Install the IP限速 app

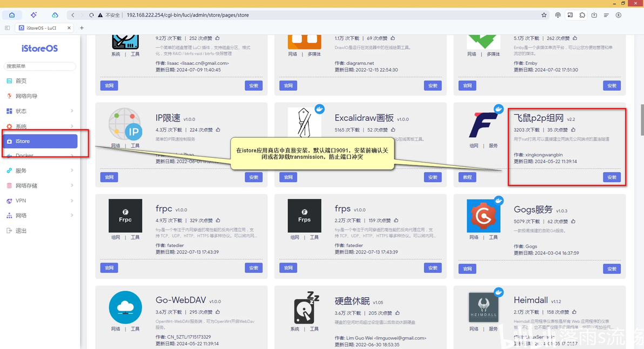(254, 177)
